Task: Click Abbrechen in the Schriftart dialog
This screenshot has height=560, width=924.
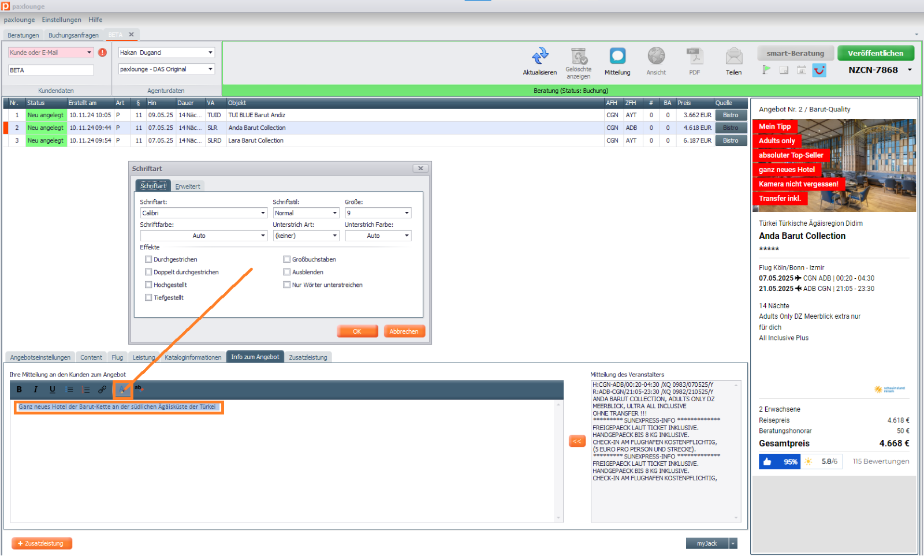Action: pyautogui.click(x=404, y=332)
